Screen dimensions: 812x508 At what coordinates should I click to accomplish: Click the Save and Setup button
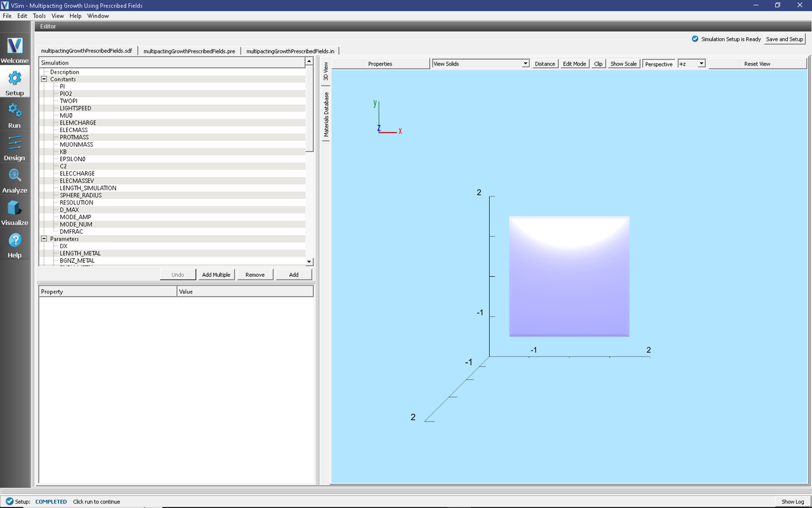click(x=785, y=39)
